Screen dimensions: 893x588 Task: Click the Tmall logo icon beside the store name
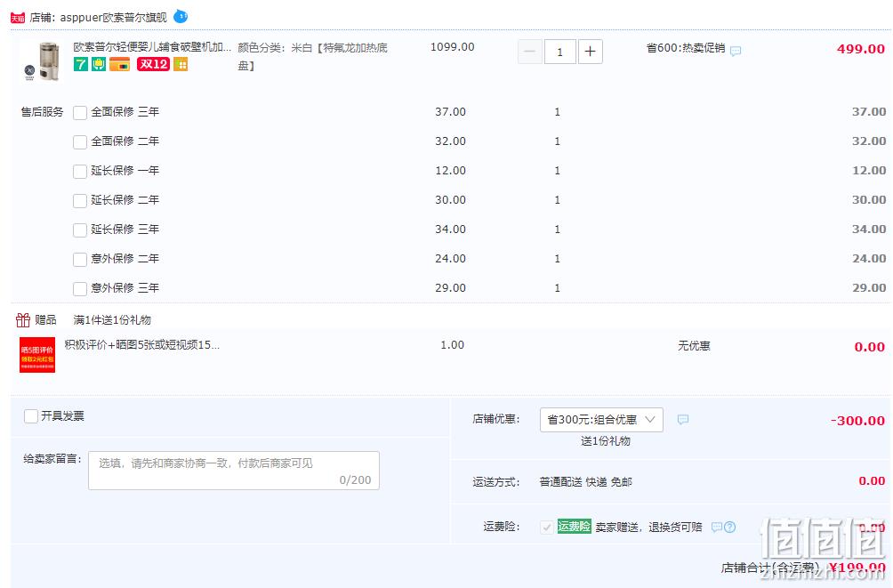[18, 18]
